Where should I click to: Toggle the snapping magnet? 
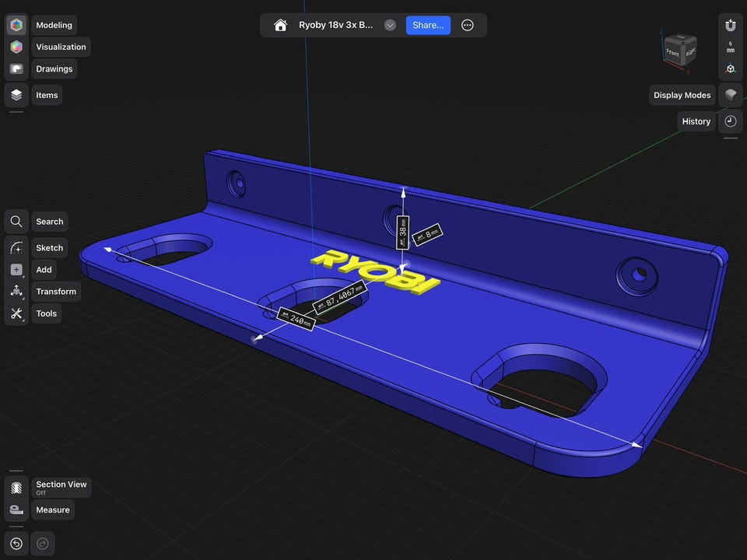[x=730, y=25]
